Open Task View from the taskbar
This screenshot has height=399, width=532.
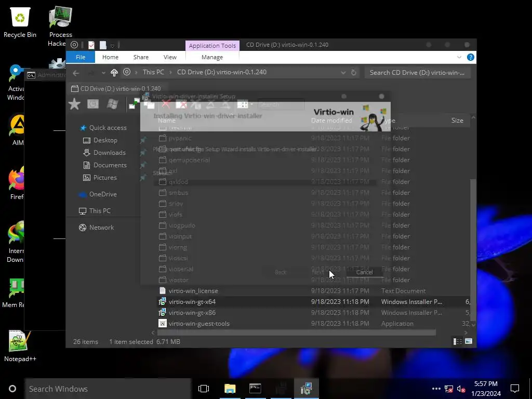[204, 389]
